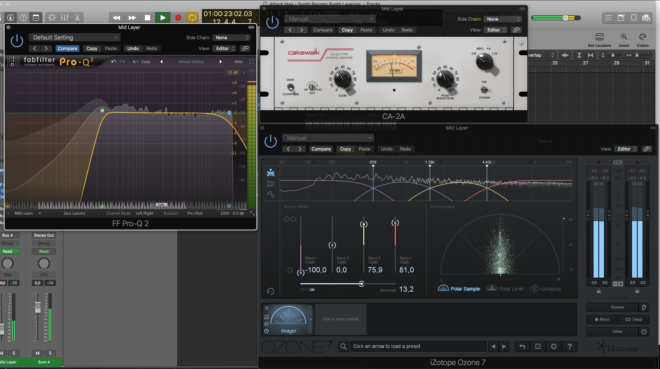Open the Inspector info icon
The image size is (660, 369).
click(11, 18)
